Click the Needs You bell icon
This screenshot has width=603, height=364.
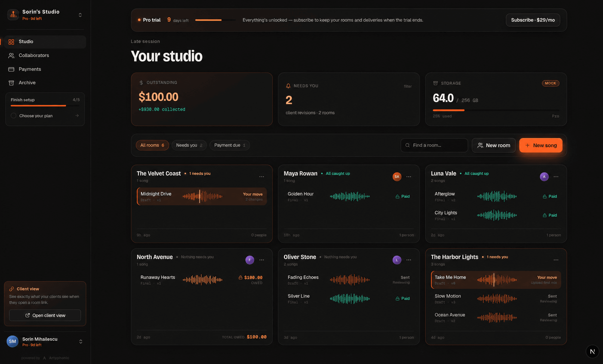point(288,86)
